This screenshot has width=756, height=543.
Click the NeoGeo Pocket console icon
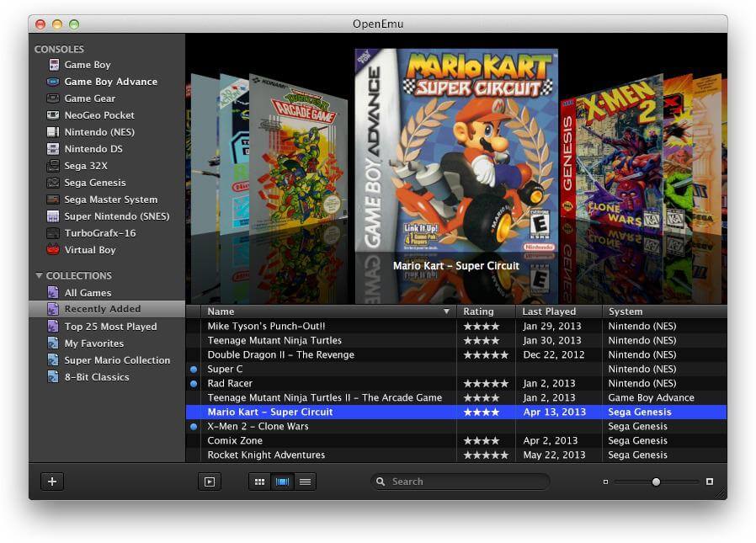pos(53,115)
